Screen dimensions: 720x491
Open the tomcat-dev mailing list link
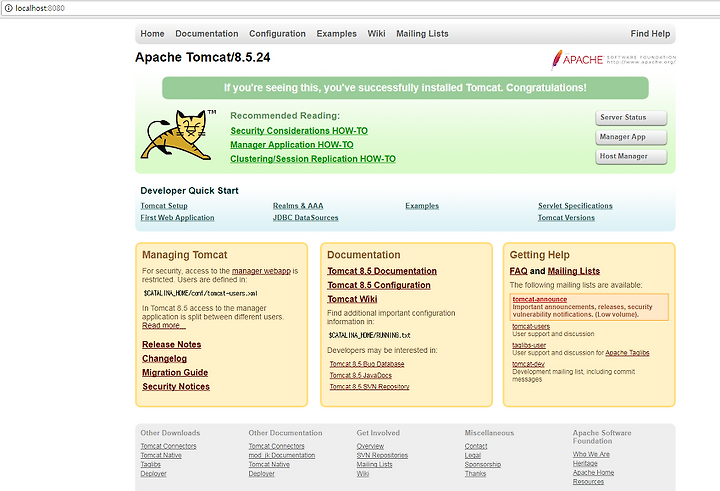529,364
